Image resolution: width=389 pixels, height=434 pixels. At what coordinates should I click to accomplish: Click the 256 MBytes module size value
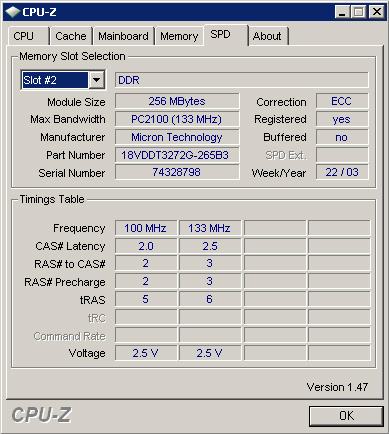click(x=177, y=101)
